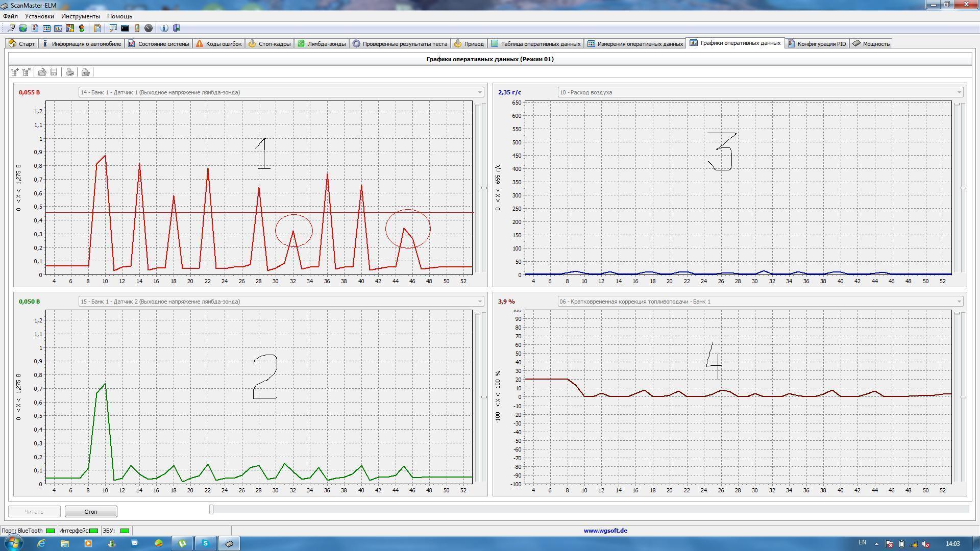The width and height of the screenshot is (980, 551).
Task: Open the www.wgsoft.de link
Action: click(x=605, y=531)
